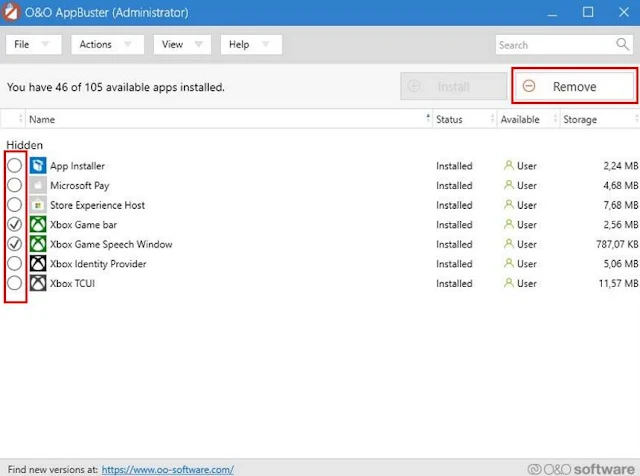Select the Microsoft Pay checkbox

coord(15,185)
